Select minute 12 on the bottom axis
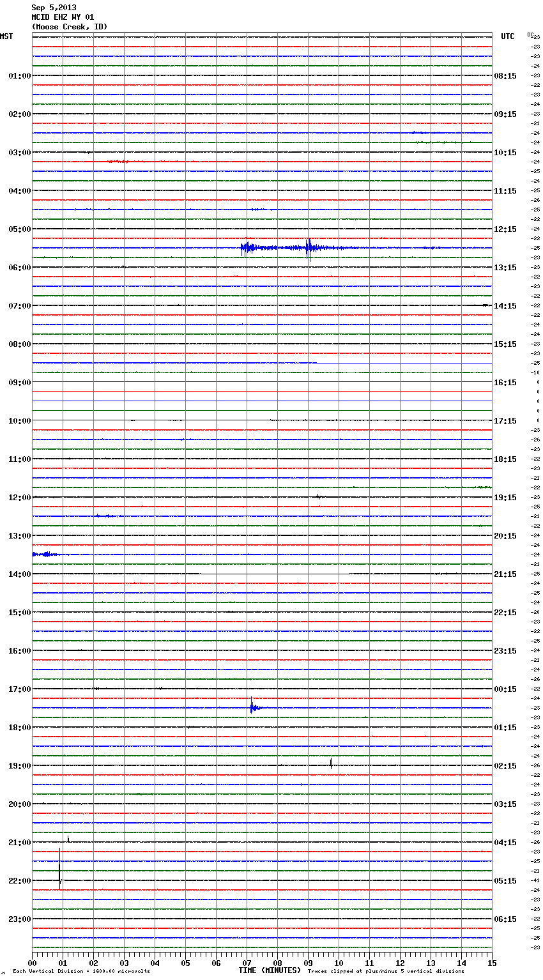The image size is (543, 980). point(400,963)
